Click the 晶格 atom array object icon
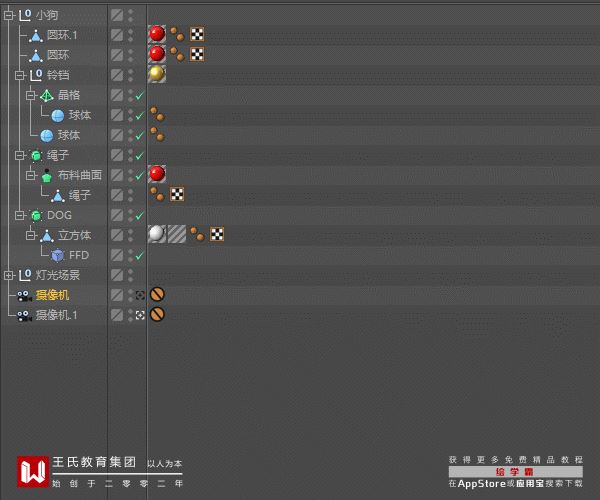Image resolution: width=600 pixels, height=500 pixels. pyautogui.click(x=47, y=95)
